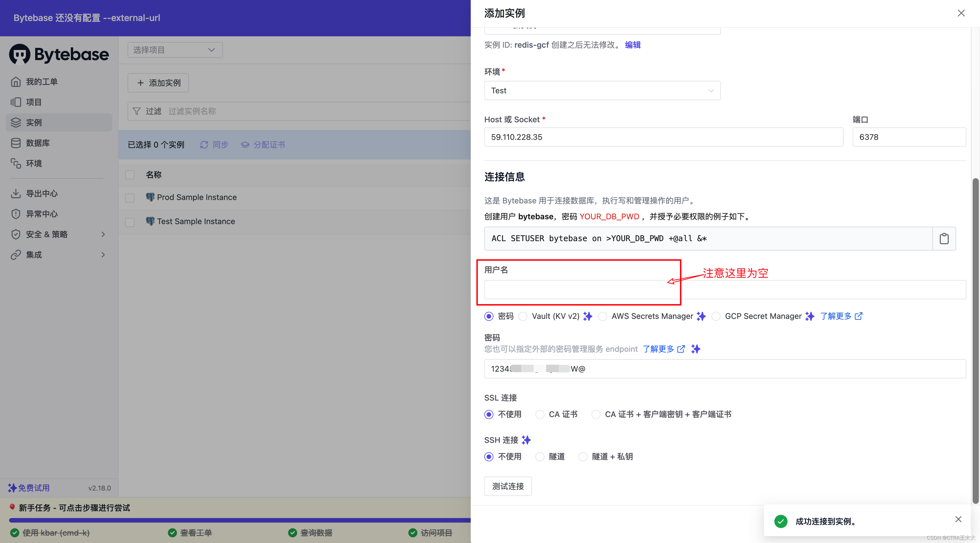Screen dimensions: 980x543
Task: Select SSH 不使用 radio
Action: tap(489, 457)
